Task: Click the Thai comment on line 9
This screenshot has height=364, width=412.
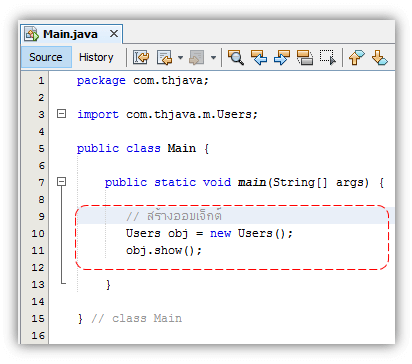Action: point(174,216)
